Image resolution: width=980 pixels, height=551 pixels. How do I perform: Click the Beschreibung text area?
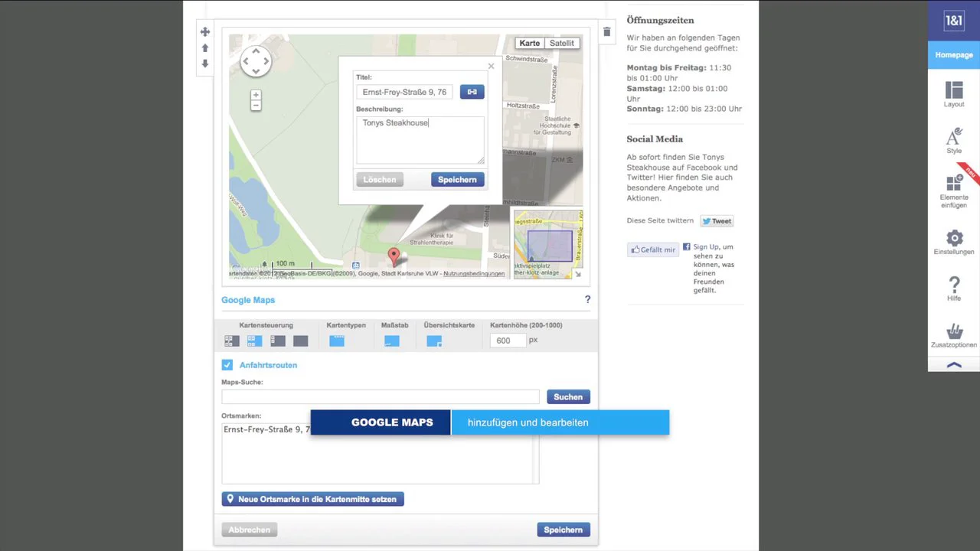coord(420,140)
